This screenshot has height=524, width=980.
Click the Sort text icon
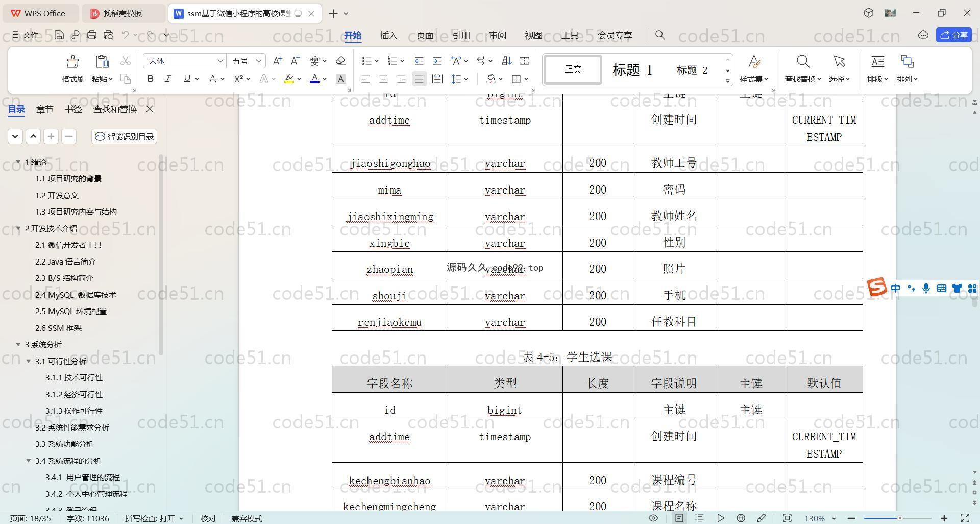click(506, 61)
